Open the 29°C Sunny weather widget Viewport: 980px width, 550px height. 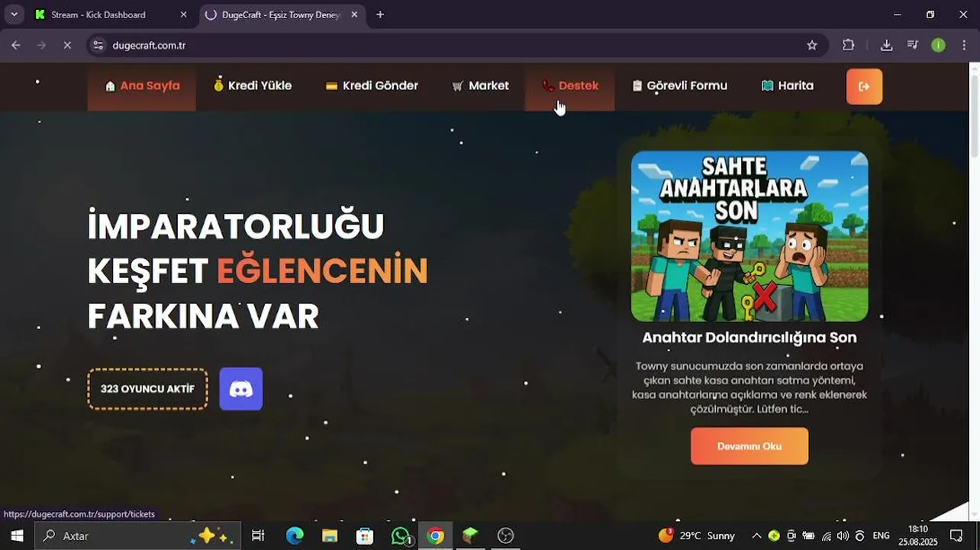(x=696, y=535)
